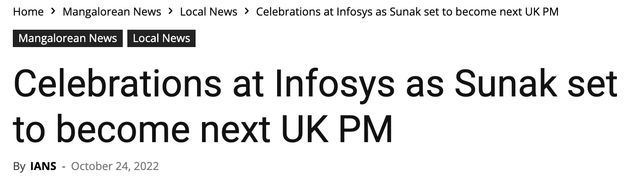Open the author page for IANS
Screen dimensions: 644x181
coord(43,166)
